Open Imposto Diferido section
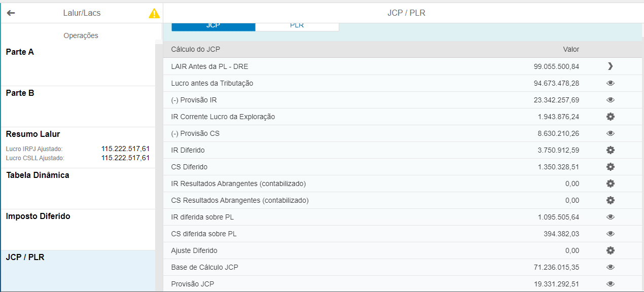This screenshot has height=292, width=644. [x=78, y=230]
